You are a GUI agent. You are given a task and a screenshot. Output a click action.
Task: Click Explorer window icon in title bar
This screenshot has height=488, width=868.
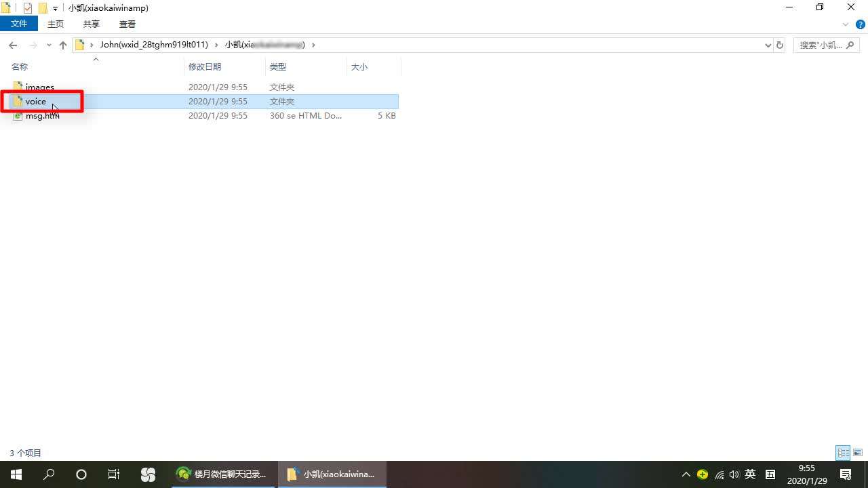click(x=6, y=8)
